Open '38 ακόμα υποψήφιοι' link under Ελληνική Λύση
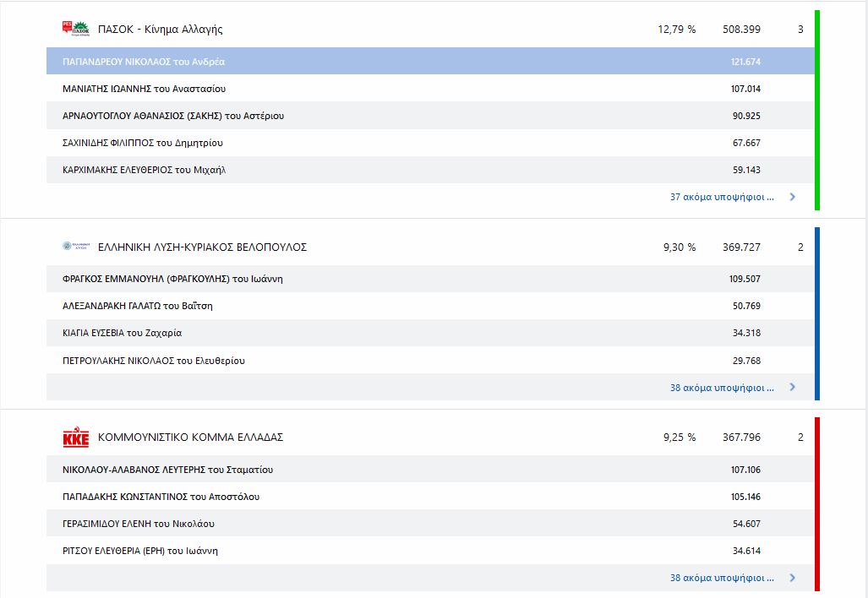Viewport: 868px width, 598px height. [x=722, y=388]
